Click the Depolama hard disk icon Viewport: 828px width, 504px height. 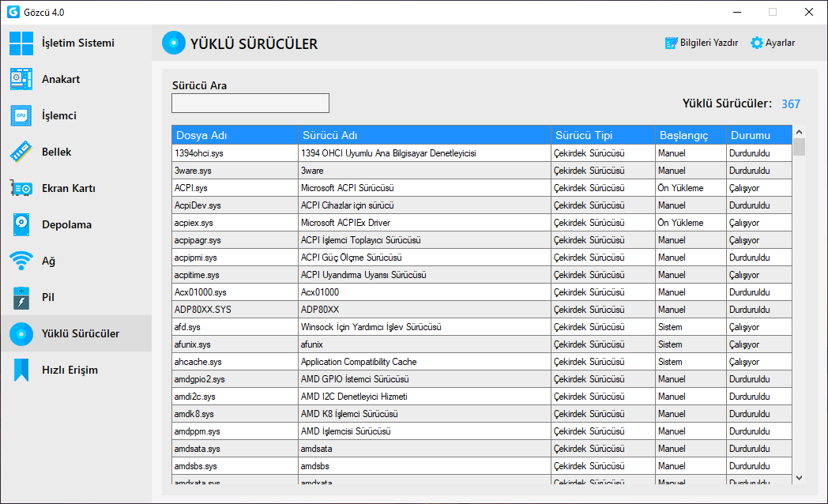pyautogui.click(x=21, y=225)
